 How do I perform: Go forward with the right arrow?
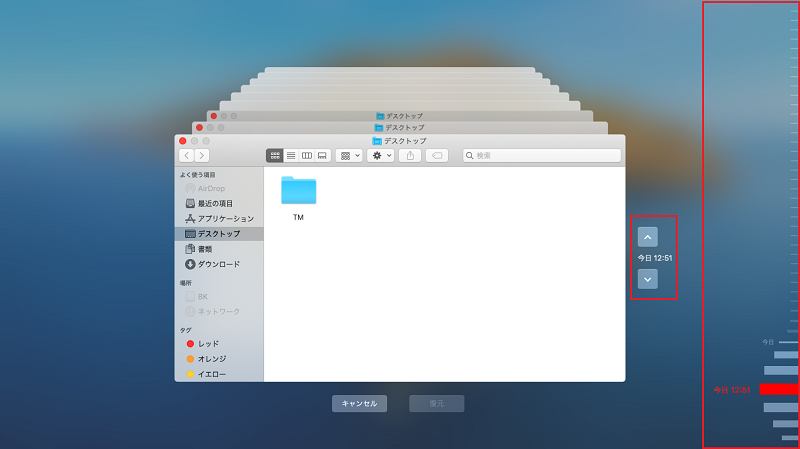(202, 156)
